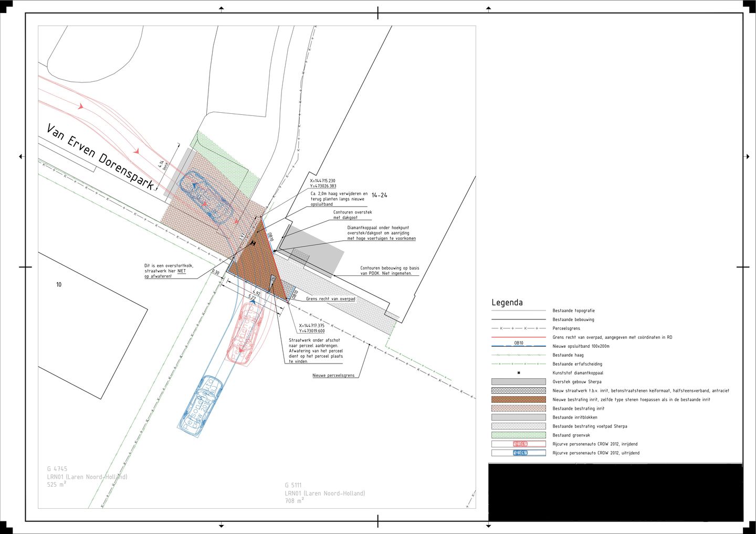The image size is (756, 534).
Task: Pick the brown Nieuwe bestrating inrit swatch
Action: (518, 400)
